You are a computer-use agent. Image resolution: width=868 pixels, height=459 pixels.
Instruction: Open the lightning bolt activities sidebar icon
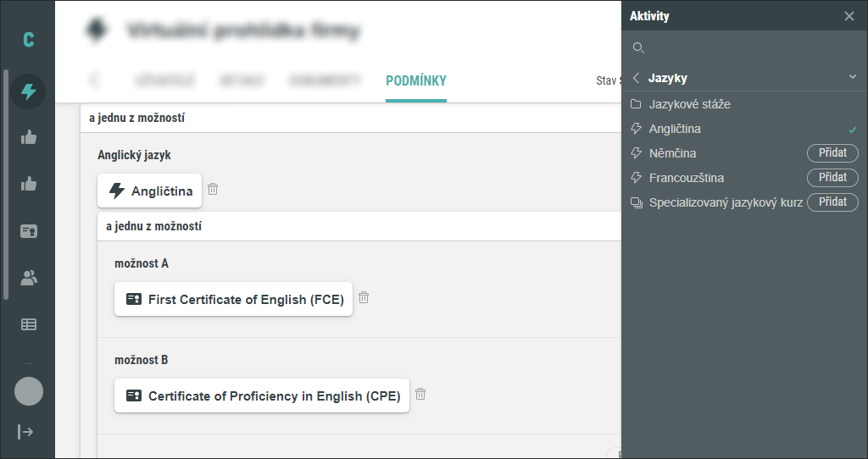[28, 91]
